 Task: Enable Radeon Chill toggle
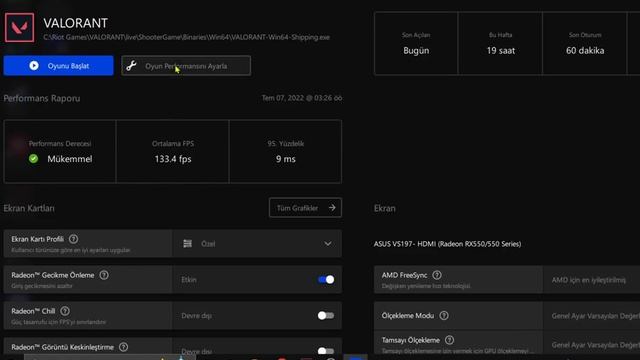[326, 316]
